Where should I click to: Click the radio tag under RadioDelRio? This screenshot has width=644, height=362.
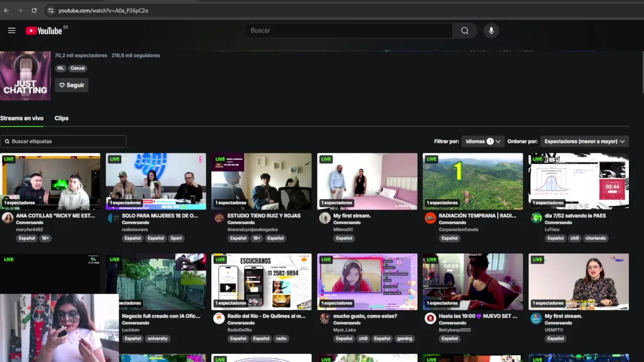coord(281,339)
